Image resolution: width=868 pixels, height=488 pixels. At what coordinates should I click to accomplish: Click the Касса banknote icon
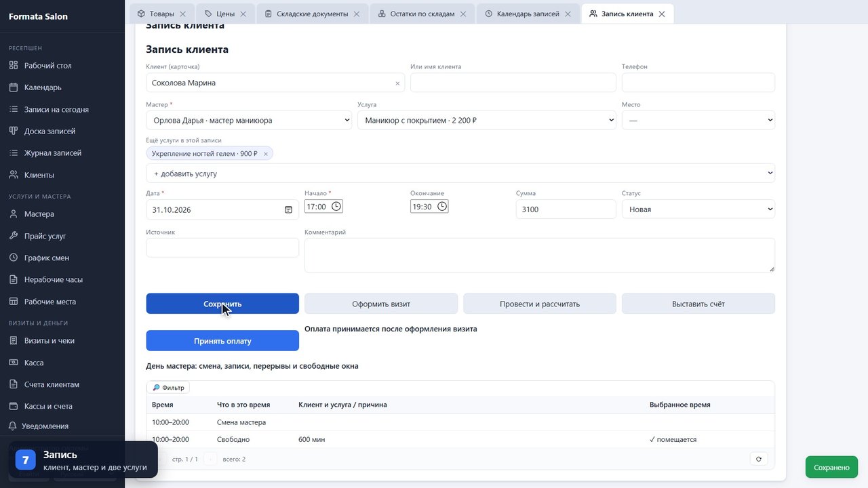(x=13, y=363)
